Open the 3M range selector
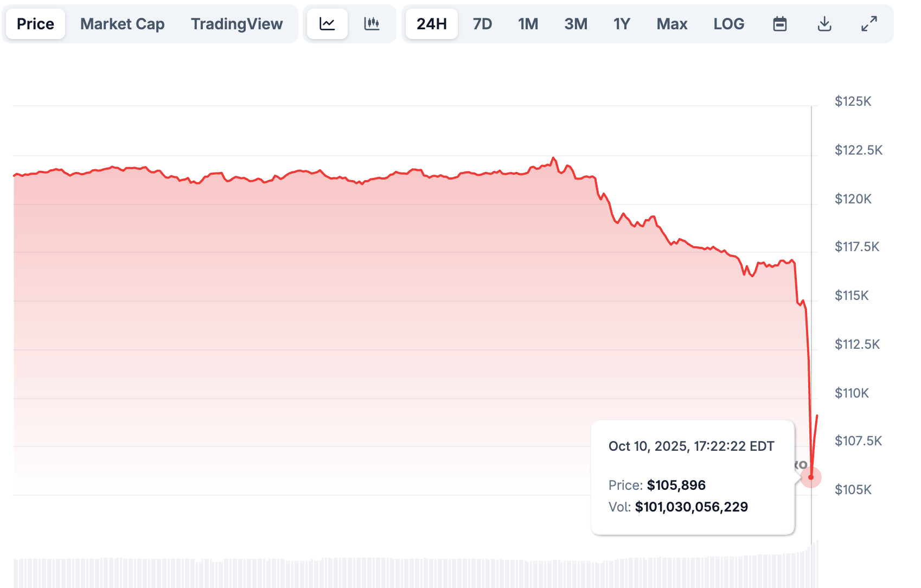Image resolution: width=921 pixels, height=588 pixels. pos(575,23)
